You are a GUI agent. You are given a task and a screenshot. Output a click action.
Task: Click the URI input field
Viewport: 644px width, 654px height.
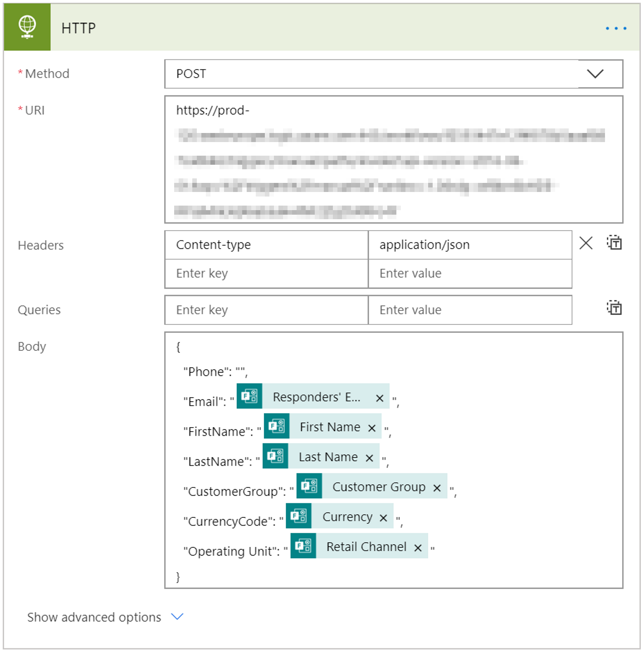point(394,159)
